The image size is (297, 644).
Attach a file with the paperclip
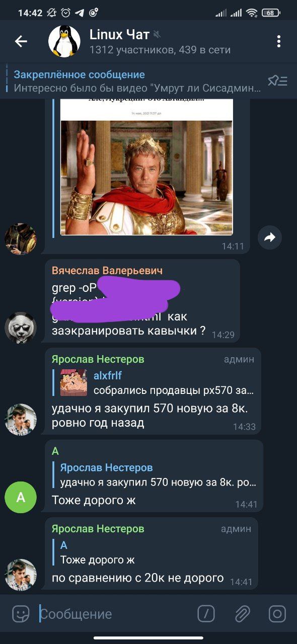242,613
